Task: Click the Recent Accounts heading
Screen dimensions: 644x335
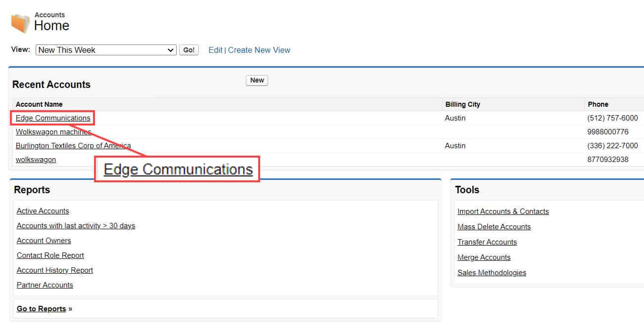Action: pyautogui.click(x=51, y=84)
